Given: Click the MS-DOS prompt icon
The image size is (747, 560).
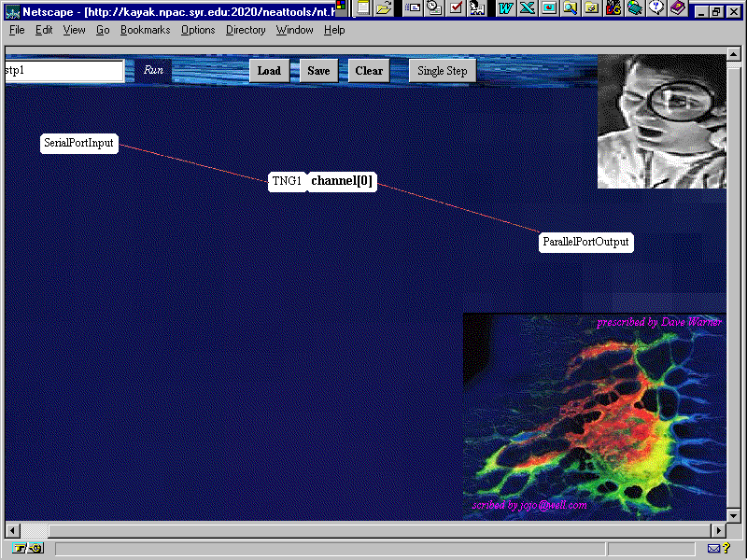Looking at the screenshot, I should 613,7.
